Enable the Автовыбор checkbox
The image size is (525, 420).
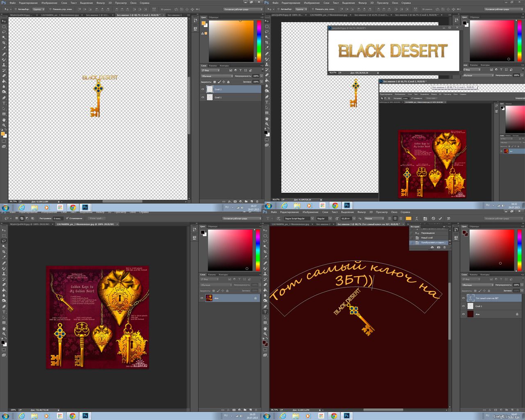click(x=16, y=9)
